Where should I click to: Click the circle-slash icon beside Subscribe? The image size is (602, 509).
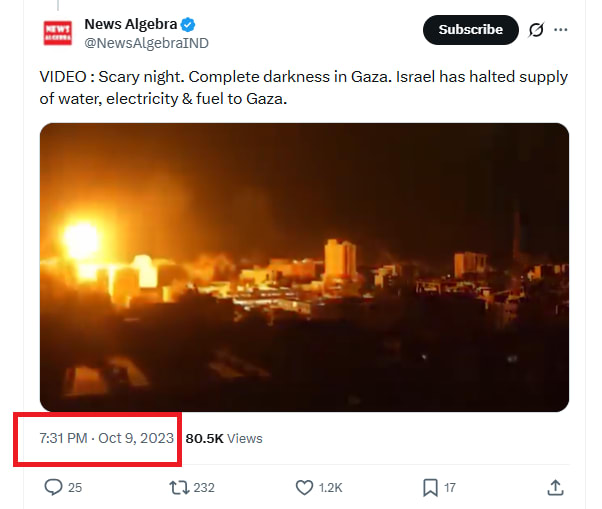(536, 30)
